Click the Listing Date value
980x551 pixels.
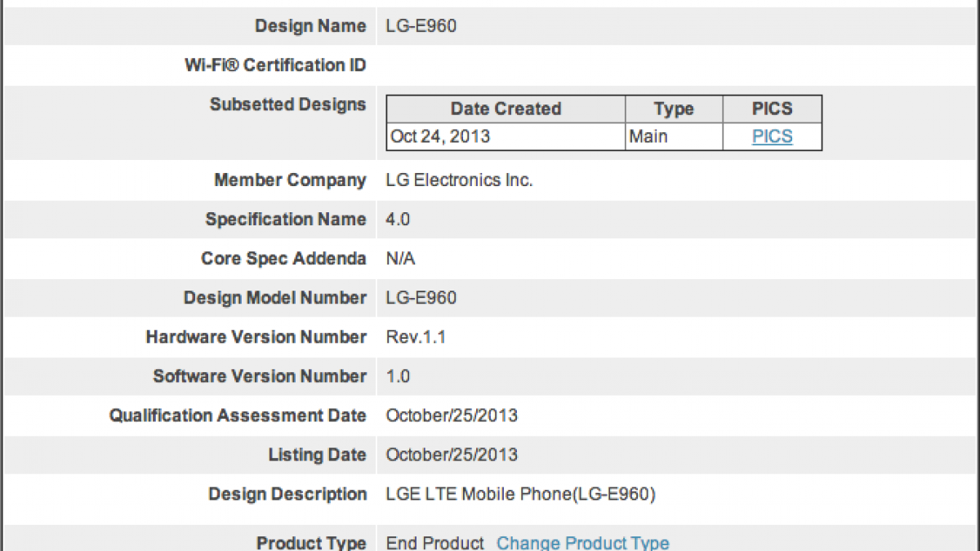coord(452,455)
